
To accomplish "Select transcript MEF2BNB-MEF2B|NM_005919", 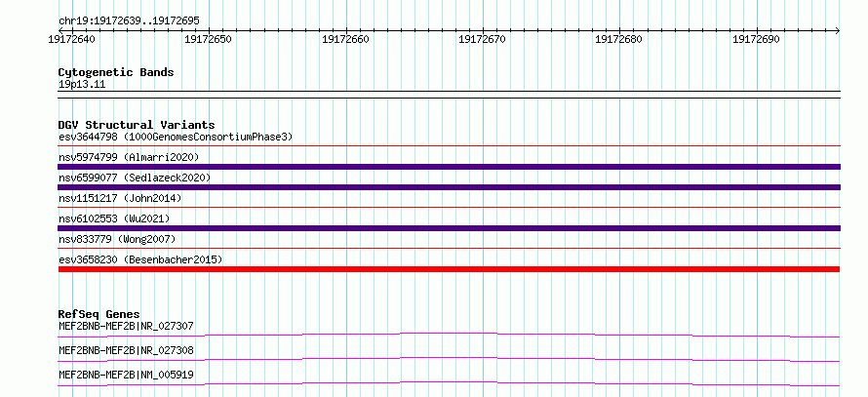I will 126,375.
